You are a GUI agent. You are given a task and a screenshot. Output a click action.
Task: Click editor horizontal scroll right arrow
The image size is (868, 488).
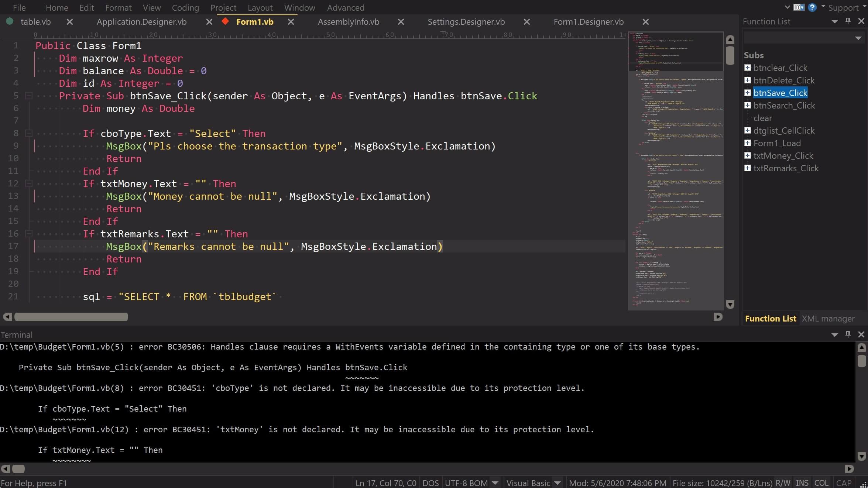point(718,317)
